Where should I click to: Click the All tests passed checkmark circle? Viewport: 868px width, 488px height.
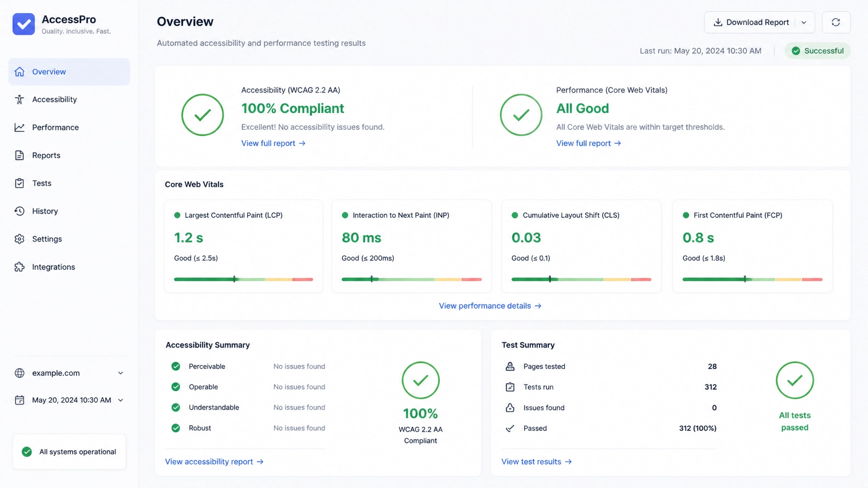[795, 381]
